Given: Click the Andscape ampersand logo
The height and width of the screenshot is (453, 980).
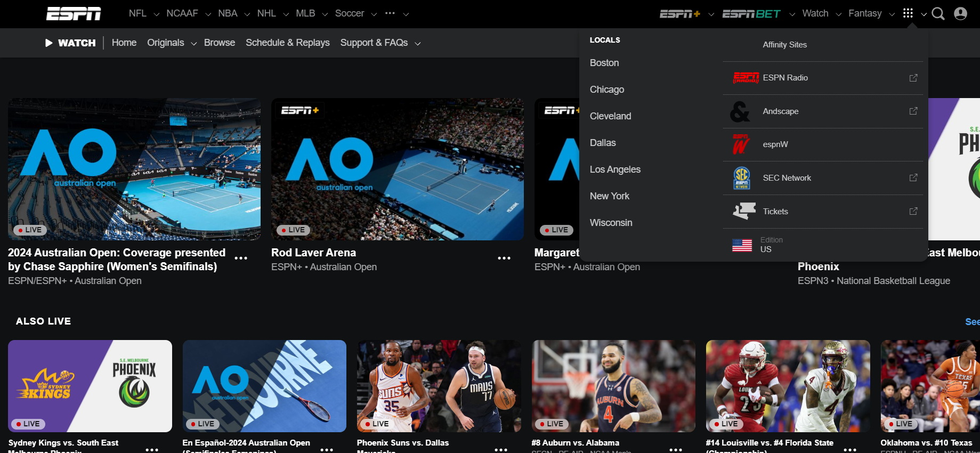Looking at the screenshot, I should (740, 111).
